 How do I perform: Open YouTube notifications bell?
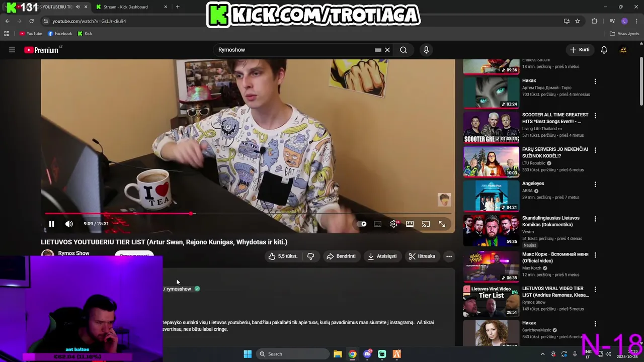click(604, 50)
